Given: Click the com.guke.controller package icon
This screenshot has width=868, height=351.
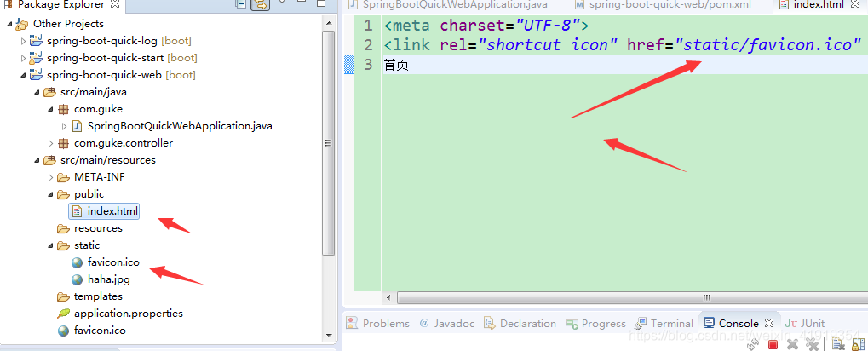Looking at the screenshot, I should [64, 143].
